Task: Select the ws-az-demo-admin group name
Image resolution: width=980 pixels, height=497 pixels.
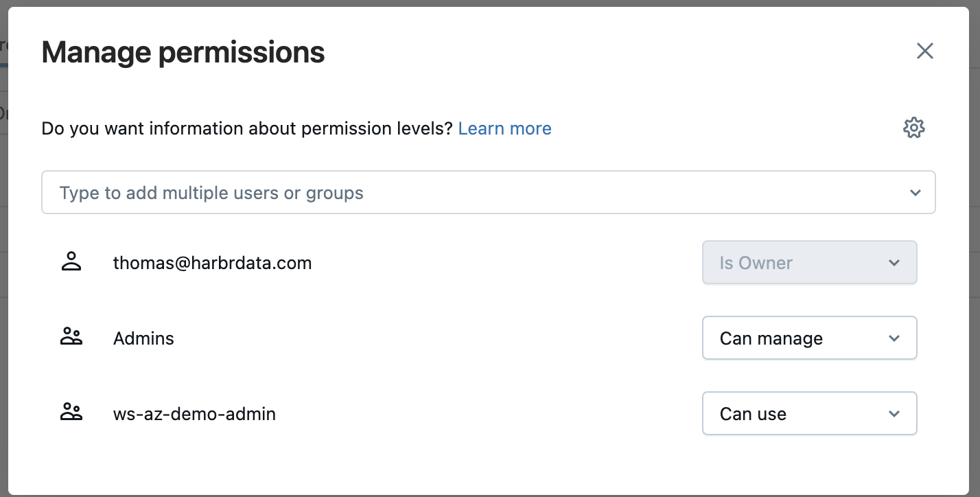Action: click(x=194, y=414)
